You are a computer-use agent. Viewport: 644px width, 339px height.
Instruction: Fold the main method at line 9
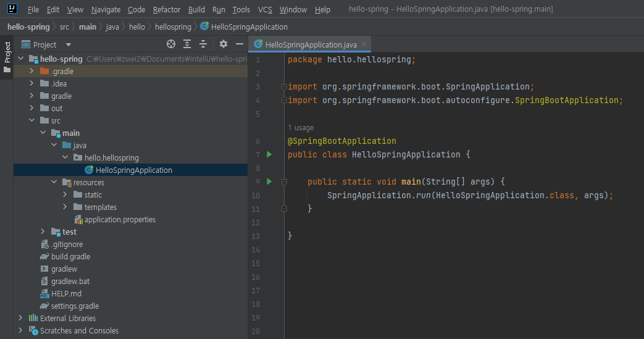[x=284, y=182]
